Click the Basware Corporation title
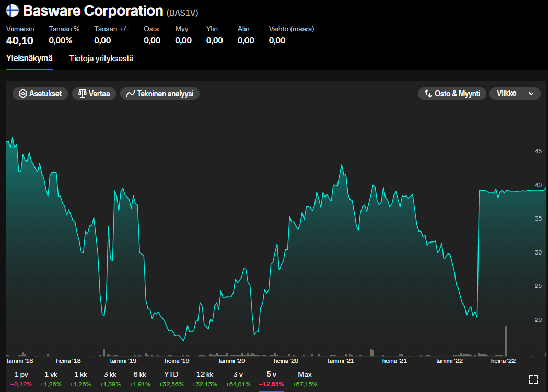Screen dimensions: 548x392 point(93,10)
